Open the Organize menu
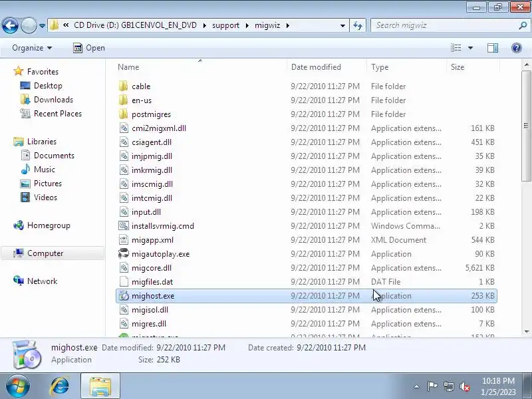 [x=32, y=48]
